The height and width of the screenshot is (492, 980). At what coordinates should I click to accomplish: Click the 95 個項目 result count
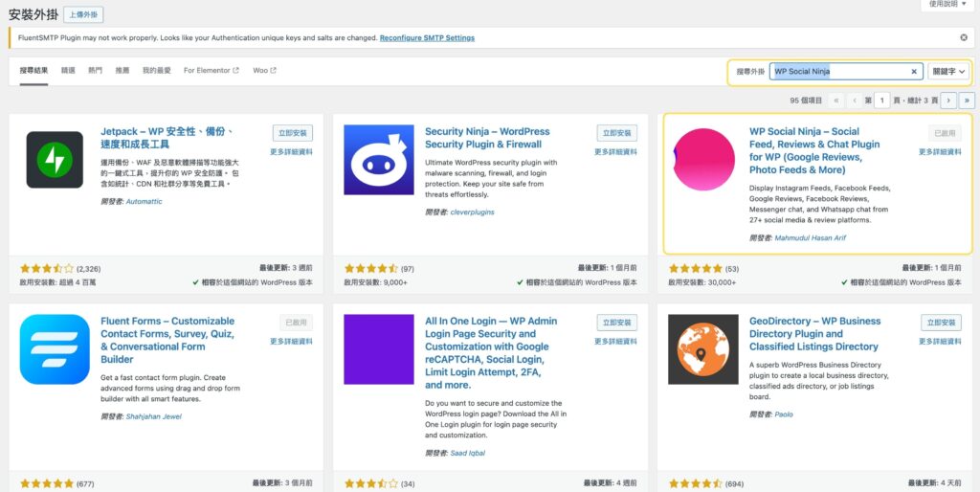(806, 100)
